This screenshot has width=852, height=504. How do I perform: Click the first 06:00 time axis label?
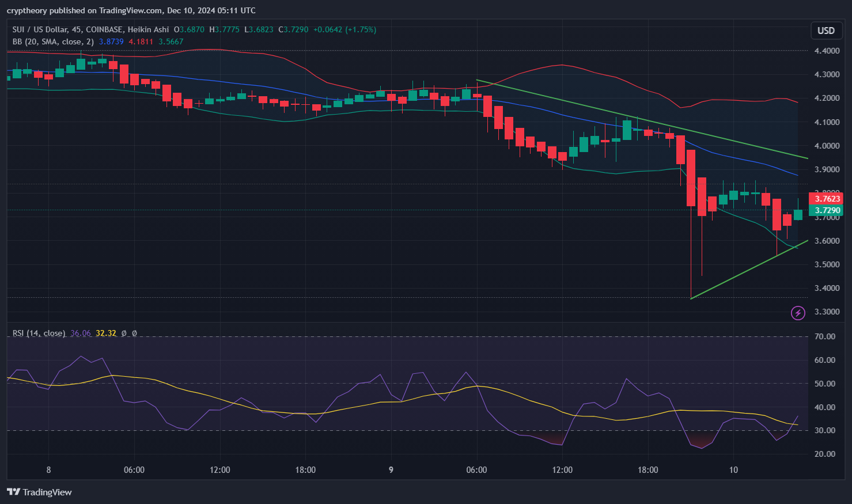point(134,470)
